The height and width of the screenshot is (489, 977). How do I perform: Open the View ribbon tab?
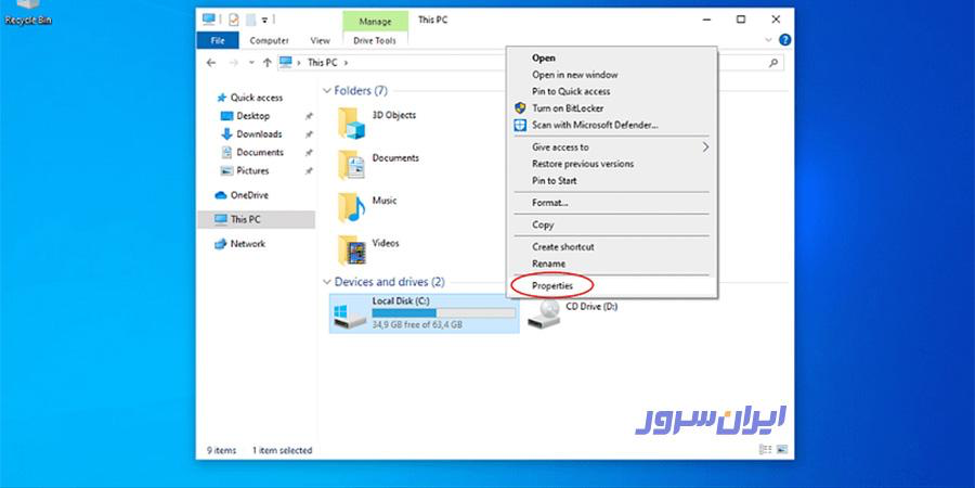pos(320,40)
